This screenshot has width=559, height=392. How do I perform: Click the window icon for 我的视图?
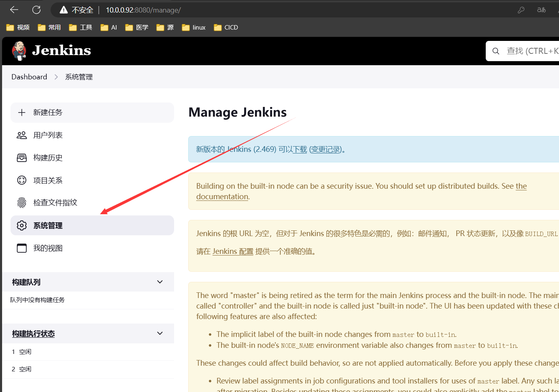[x=22, y=248]
